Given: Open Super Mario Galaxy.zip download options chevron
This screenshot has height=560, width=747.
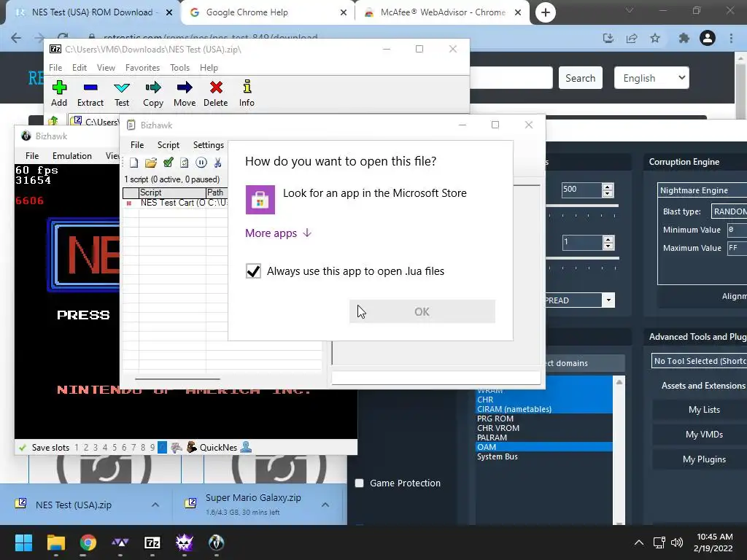Looking at the screenshot, I should click(x=325, y=505).
